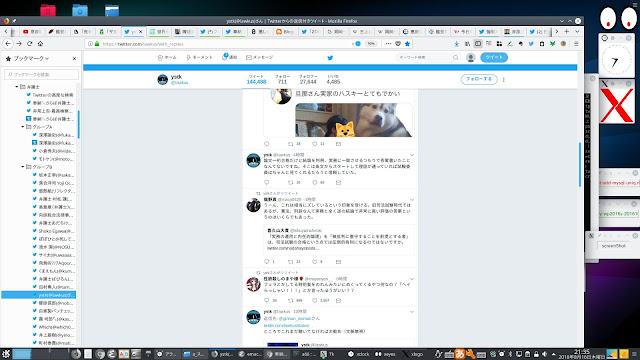This screenshot has width=640, height=360.
Task: Click the screenShot button in small window
Action: (613, 246)
